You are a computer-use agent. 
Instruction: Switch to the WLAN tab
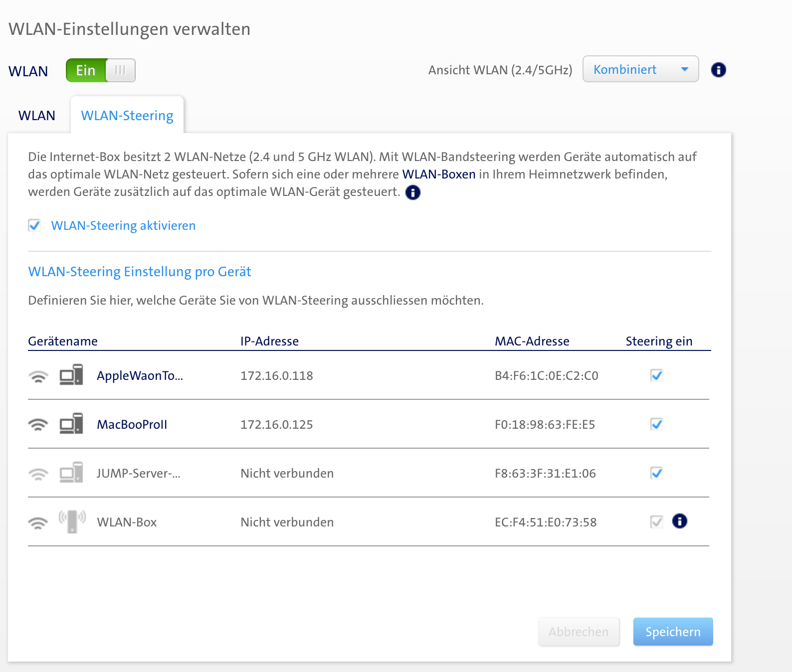tap(37, 116)
